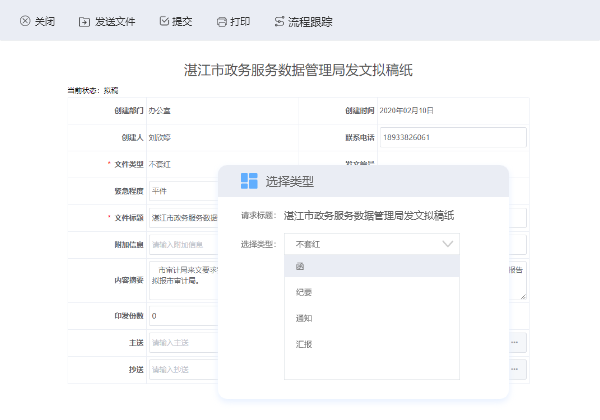Click the 选择类型 dialog header icon
This screenshot has height=420, width=600.
click(x=249, y=181)
